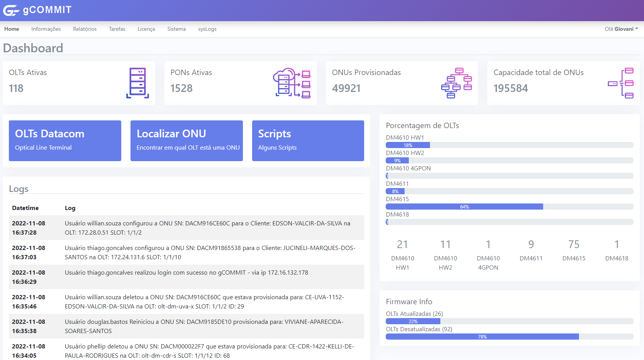Viewport: 644px width, 360px height.
Task: Click the DM4615 64% progress bar
Action: 464,207
